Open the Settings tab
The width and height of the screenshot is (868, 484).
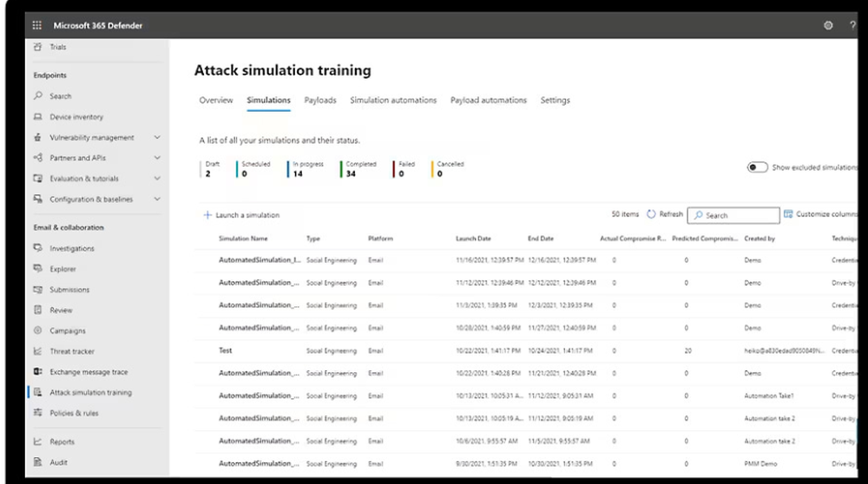pos(556,100)
